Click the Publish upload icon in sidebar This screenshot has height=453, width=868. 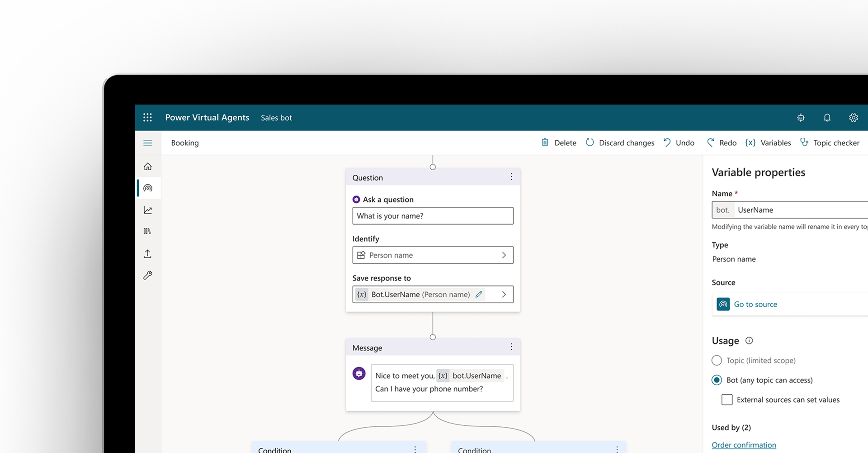click(148, 254)
